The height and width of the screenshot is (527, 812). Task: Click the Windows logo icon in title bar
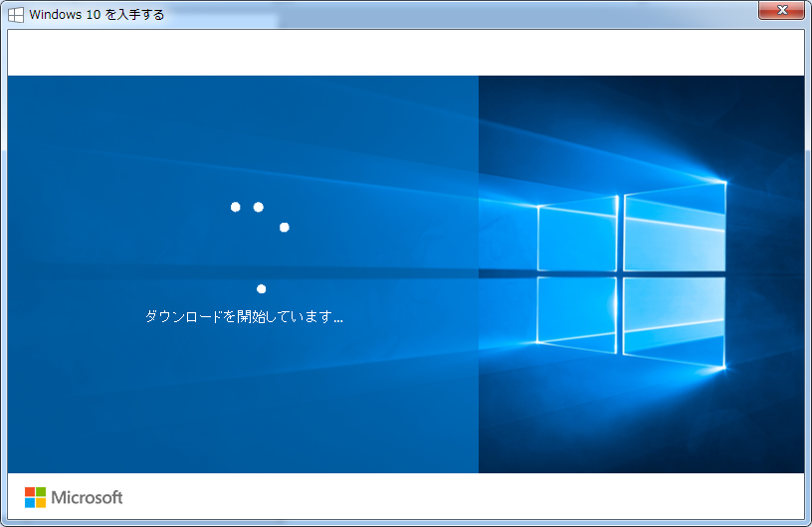pyautogui.click(x=16, y=15)
